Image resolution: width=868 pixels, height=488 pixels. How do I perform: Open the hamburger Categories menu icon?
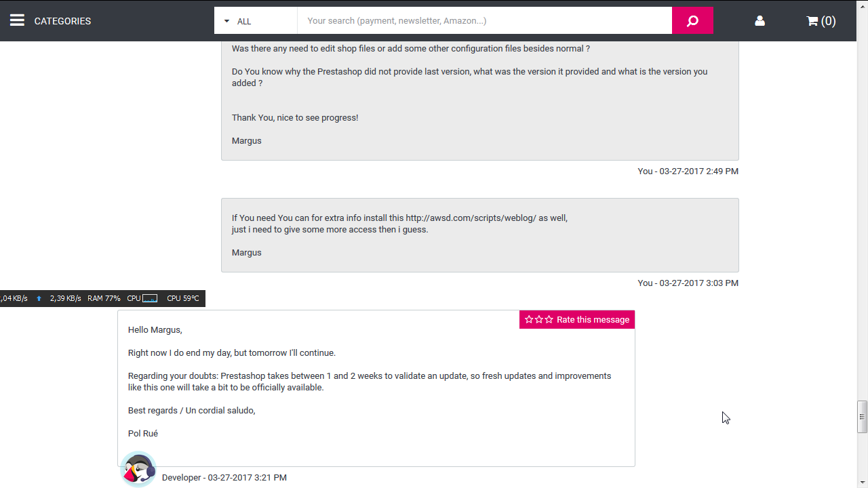pos(17,20)
